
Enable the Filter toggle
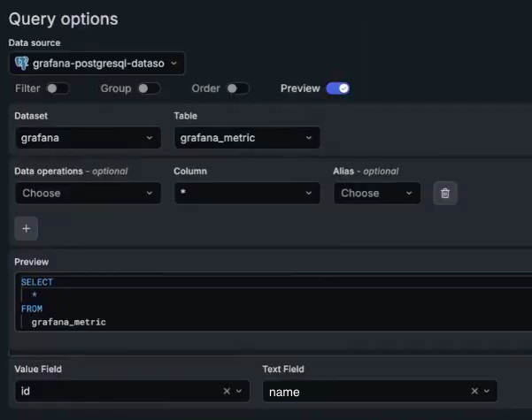coord(58,88)
